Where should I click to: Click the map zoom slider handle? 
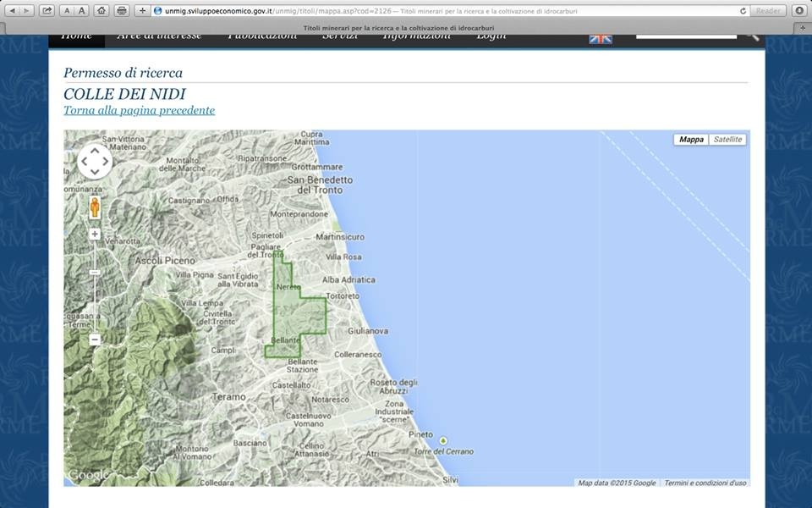[95, 273]
